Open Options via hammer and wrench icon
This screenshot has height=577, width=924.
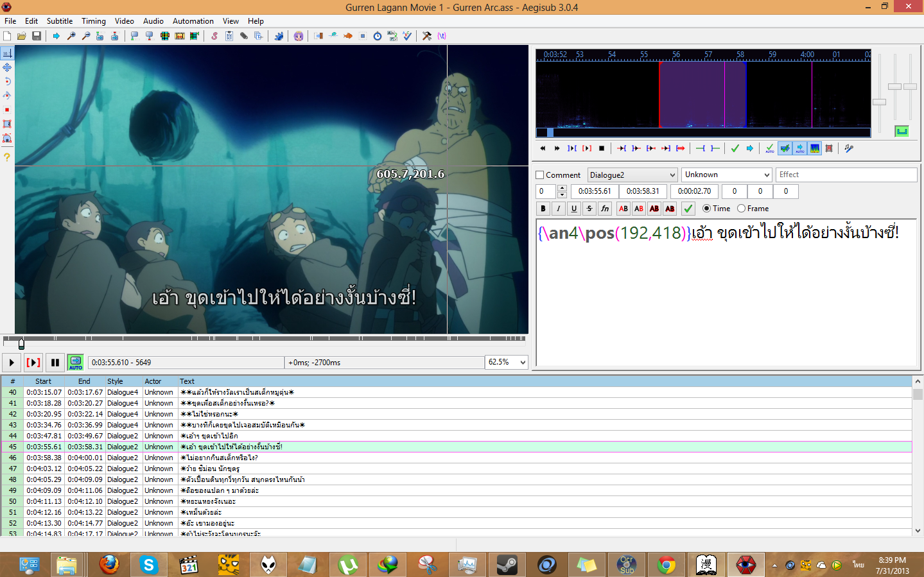coord(427,36)
